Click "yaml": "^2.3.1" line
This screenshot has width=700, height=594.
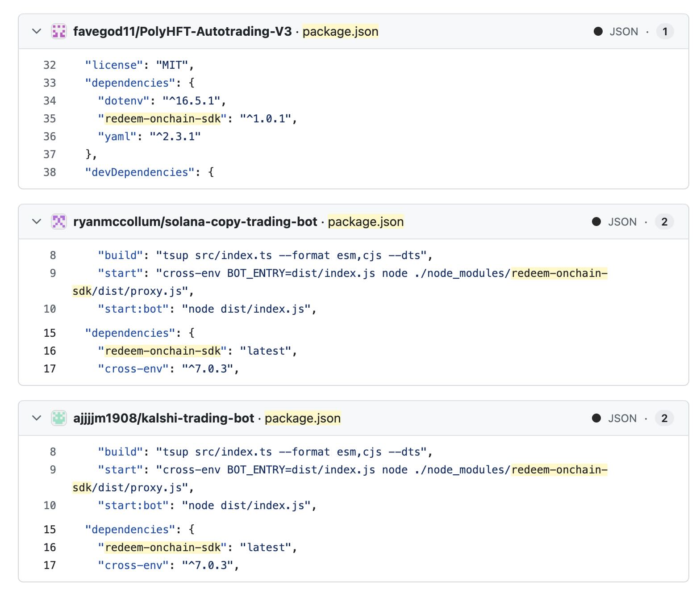pos(149,136)
